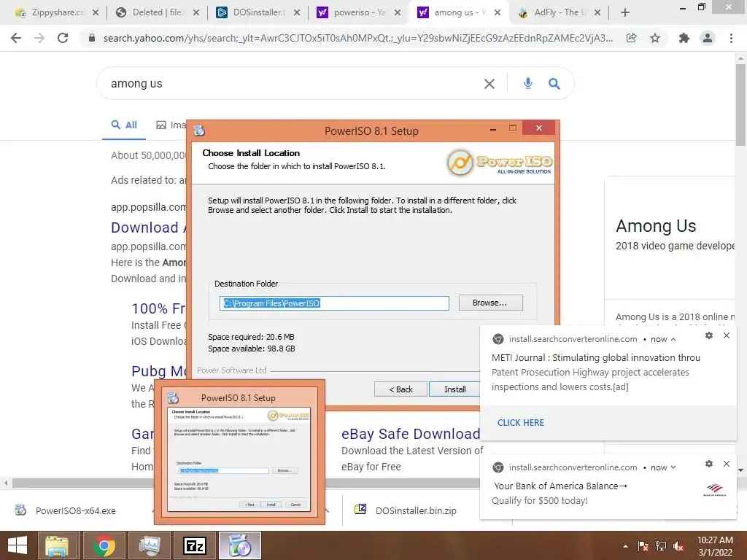This screenshot has width=747, height=560.
Task: Click the site lock icon in address bar
Action: [x=92, y=38]
